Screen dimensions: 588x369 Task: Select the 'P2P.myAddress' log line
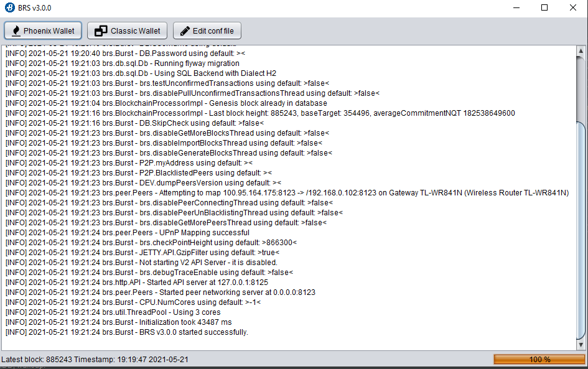(129, 163)
